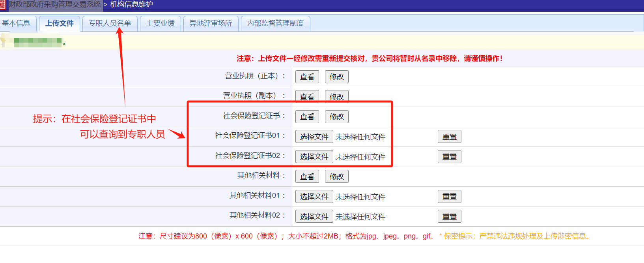
Task: Modify the 社会保险登记证书 file
Action: pos(336,117)
